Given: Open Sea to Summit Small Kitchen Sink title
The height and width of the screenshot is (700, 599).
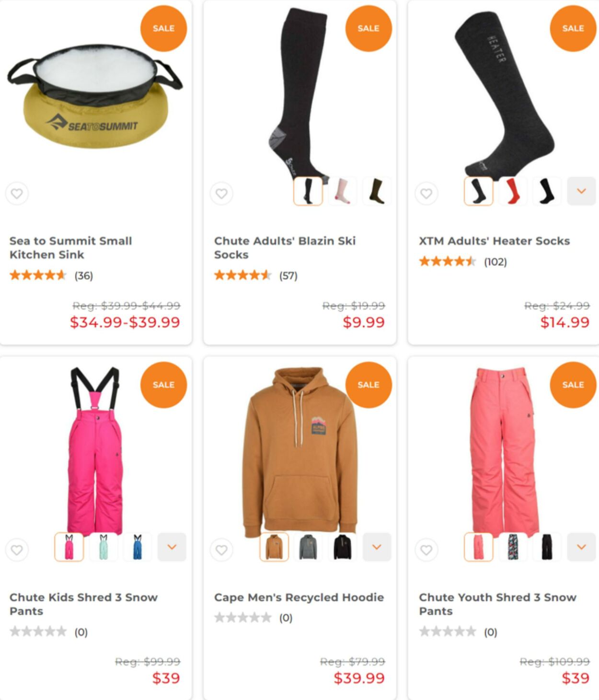Looking at the screenshot, I should 71,248.
